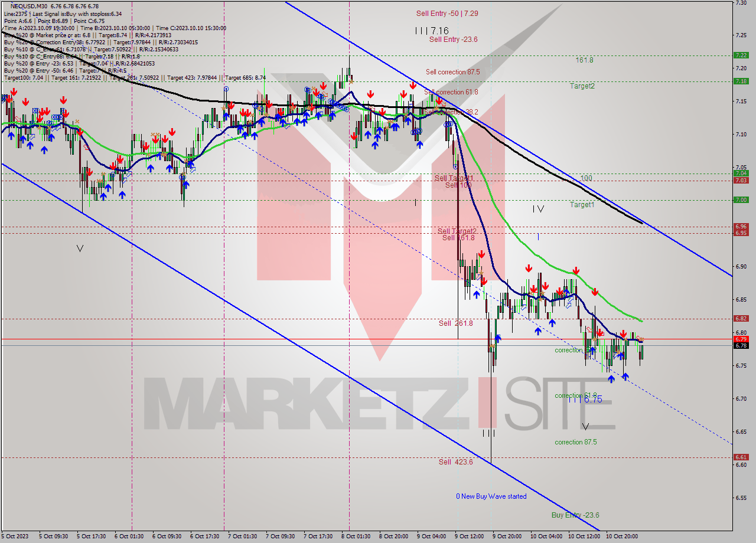Click the '5 Oct 2023' time label

click(x=14, y=537)
